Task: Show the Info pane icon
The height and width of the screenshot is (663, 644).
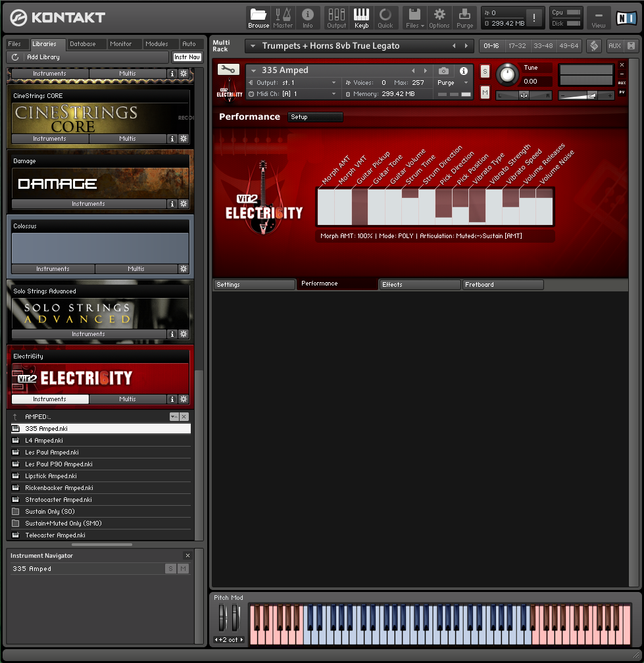Action: point(307,18)
